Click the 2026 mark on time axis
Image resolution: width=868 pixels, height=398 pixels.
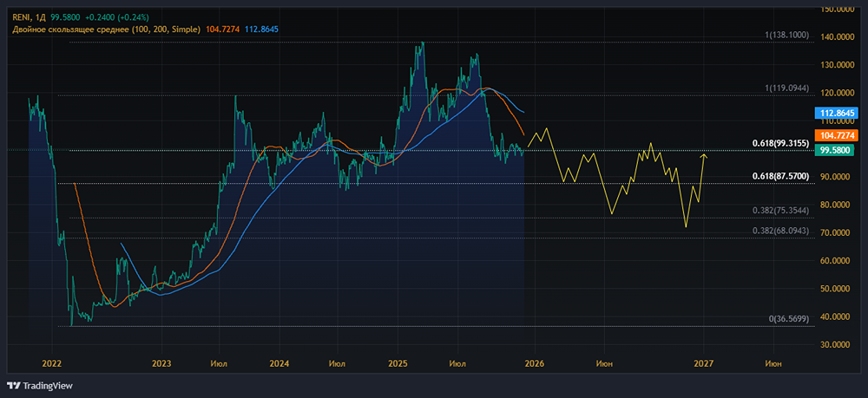(533, 363)
